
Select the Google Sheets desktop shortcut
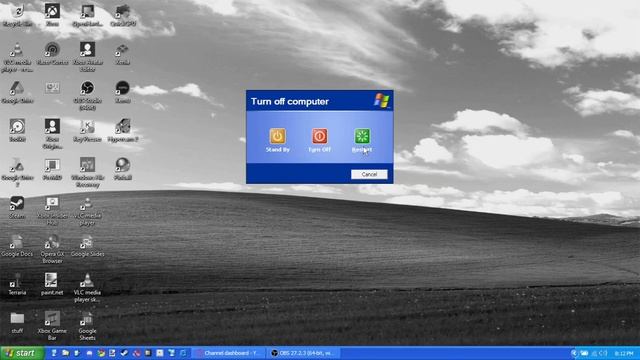click(87, 326)
